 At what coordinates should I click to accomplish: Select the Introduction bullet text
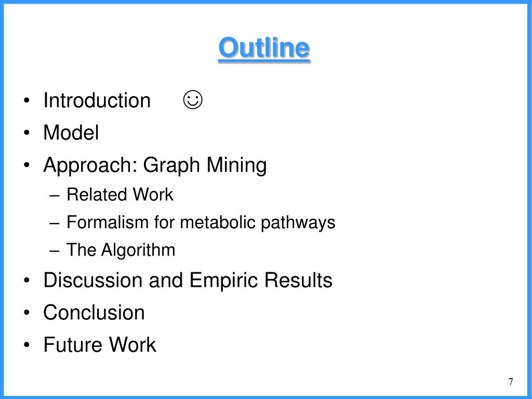click(97, 100)
